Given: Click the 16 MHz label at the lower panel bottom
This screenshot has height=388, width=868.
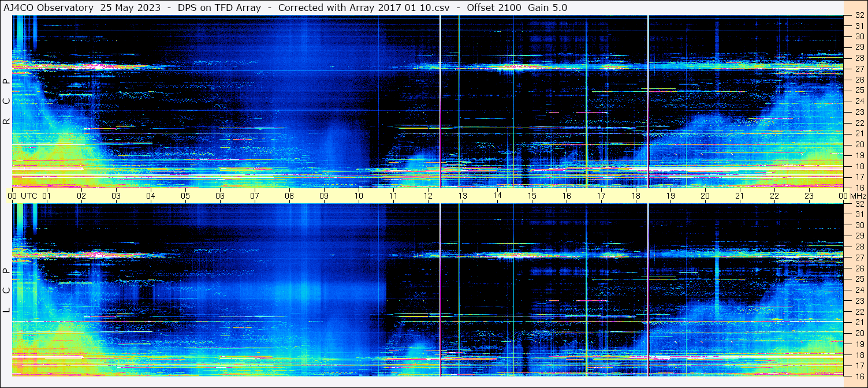Looking at the screenshot, I should coord(858,376).
